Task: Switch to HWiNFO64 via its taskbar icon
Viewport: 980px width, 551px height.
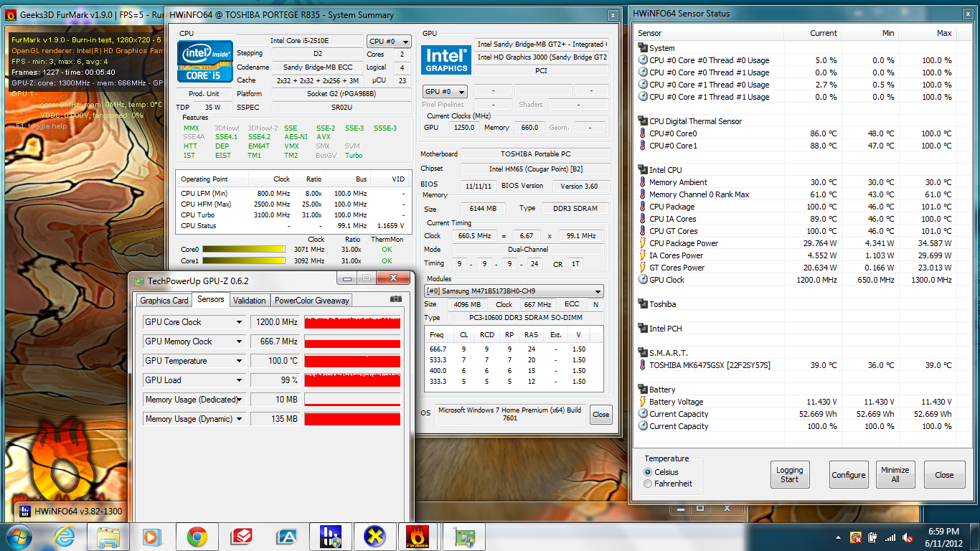Action: pos(330,536)
